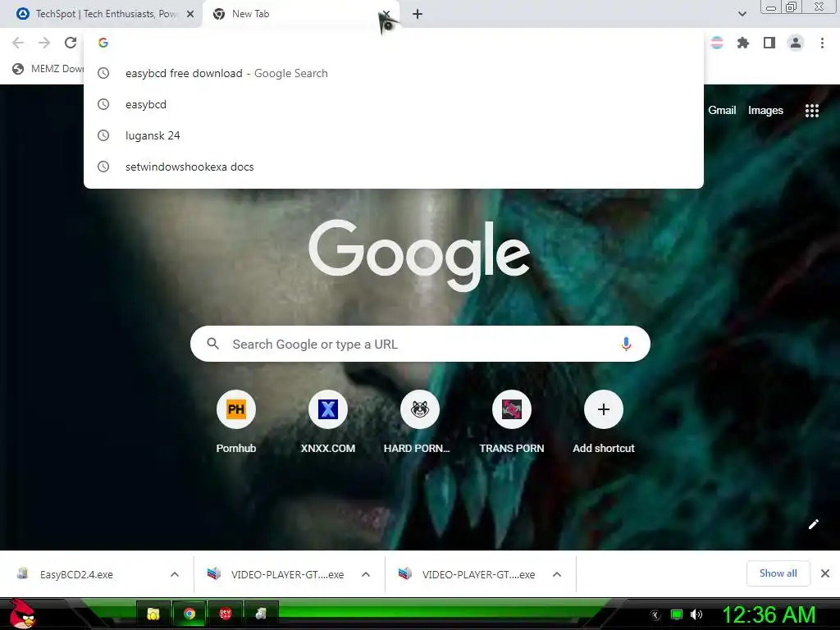840x630 pixels.
Task: Open the installer taskbar icon
Action: (x=261, y=614)
